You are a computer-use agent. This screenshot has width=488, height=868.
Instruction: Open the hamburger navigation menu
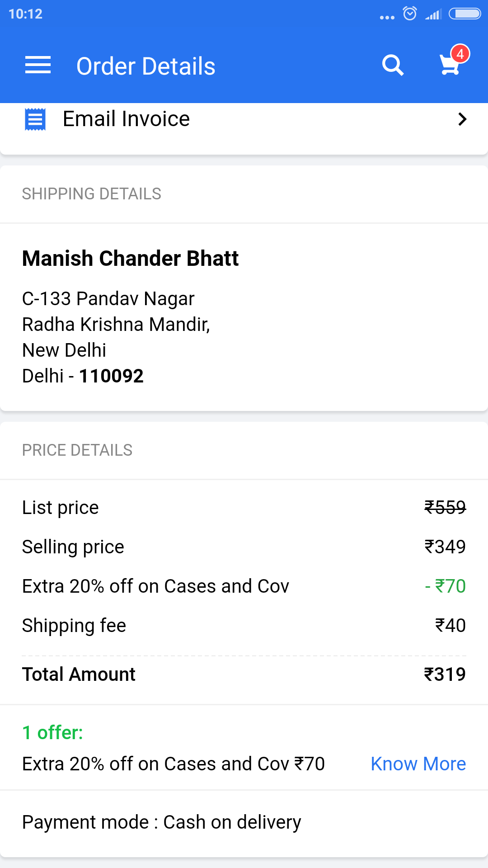38,65
